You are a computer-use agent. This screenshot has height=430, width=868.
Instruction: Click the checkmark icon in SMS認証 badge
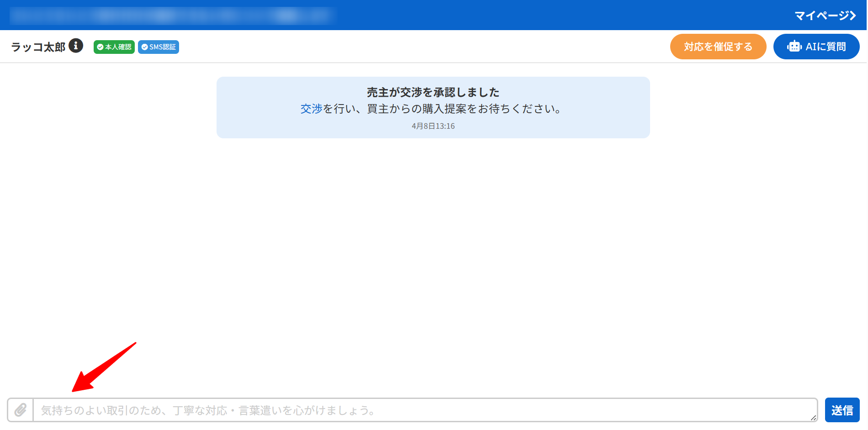coord(144,47)
